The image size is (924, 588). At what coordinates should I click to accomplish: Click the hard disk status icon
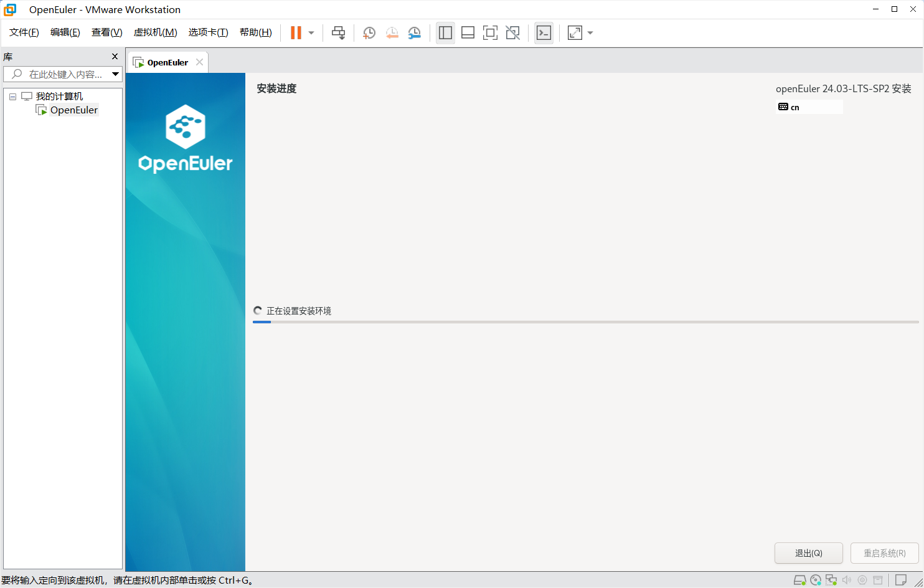pos(800,580)
